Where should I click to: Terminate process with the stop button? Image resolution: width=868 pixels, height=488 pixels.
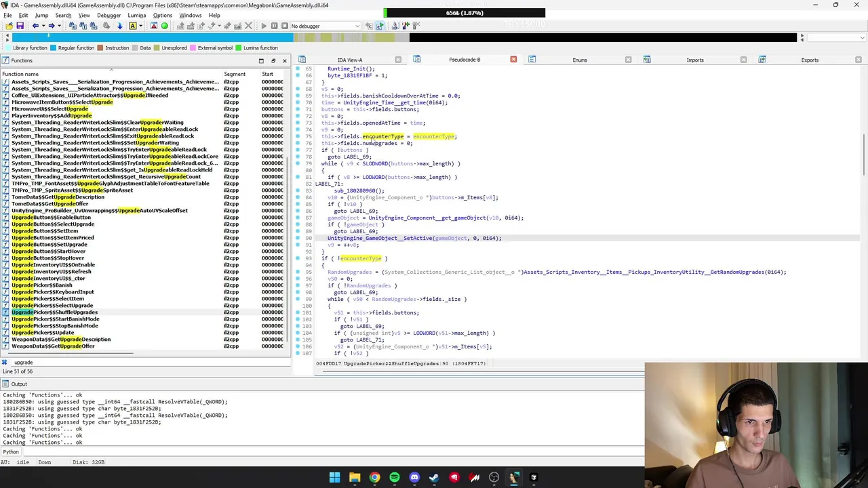(x=285, y=26)
